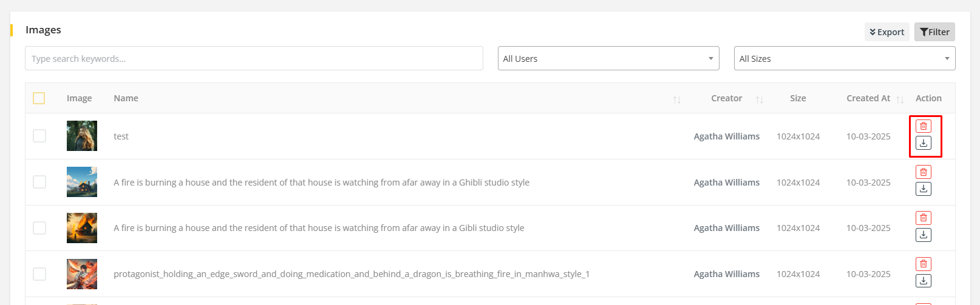Download the Ghibli studio style image

pyautogui.click(x=923, y=189)
